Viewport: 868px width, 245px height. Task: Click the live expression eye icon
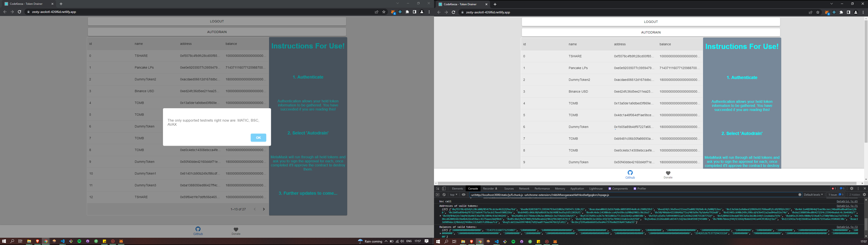464,195
